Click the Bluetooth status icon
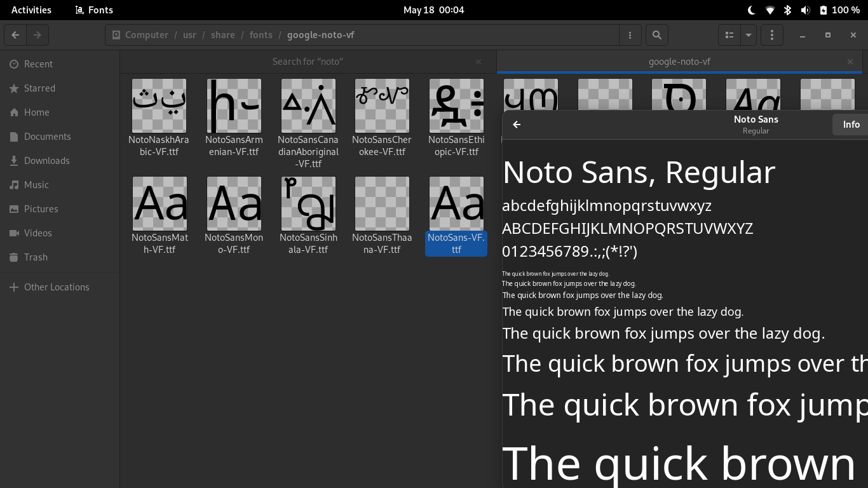Image resolution: width=868 pixels, height=488 pixels. [x=787, y=10]
